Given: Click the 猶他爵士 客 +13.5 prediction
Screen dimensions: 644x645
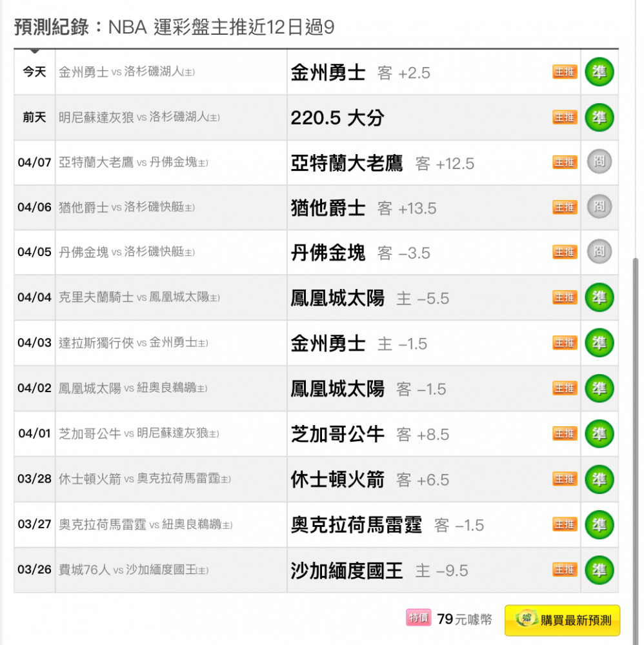Looking at the screenshot, I should pos(363,208).
